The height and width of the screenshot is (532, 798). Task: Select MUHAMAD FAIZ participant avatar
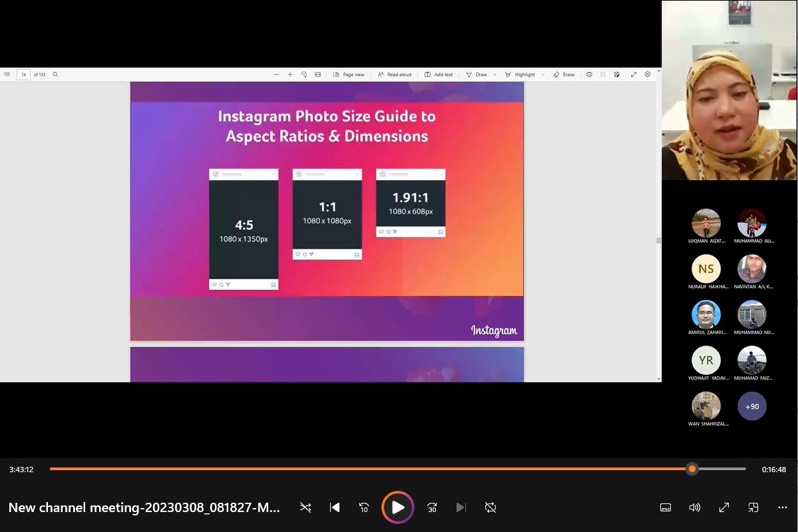[x=751, y=360]
